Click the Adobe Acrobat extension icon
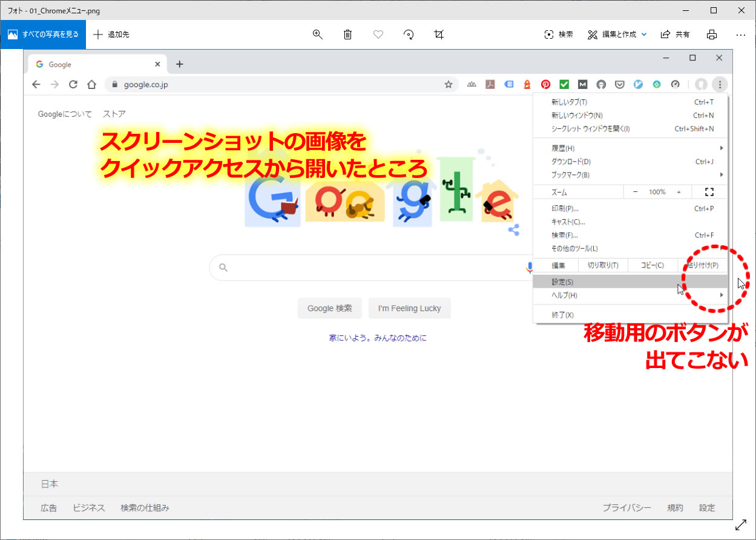The height and width of the screenshot is (540, 756). click(x=490, y=85)
